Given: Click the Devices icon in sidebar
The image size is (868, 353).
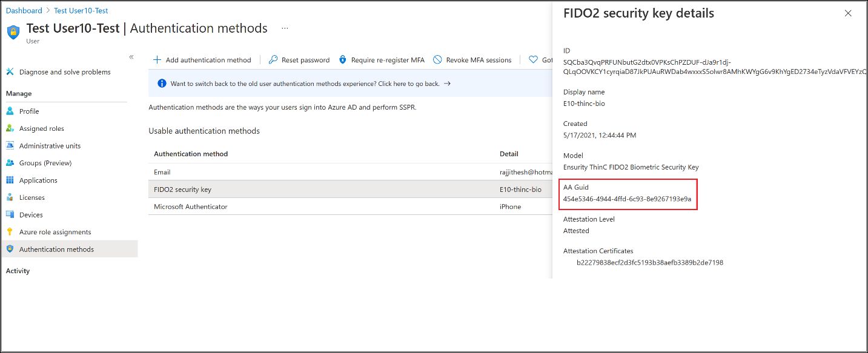Looking at the screenshot, I should [x=10, y=215].
